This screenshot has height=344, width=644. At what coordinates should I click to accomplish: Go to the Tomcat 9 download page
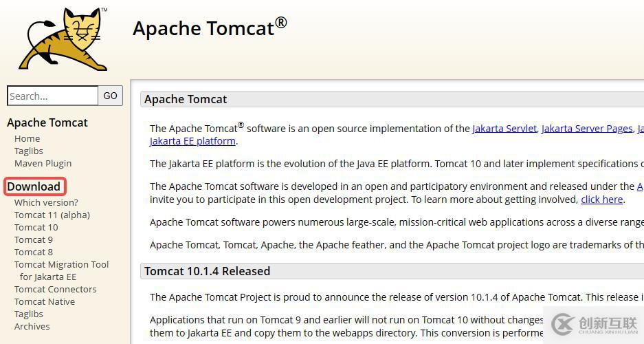pyautogui.click(x=34, y=239)
